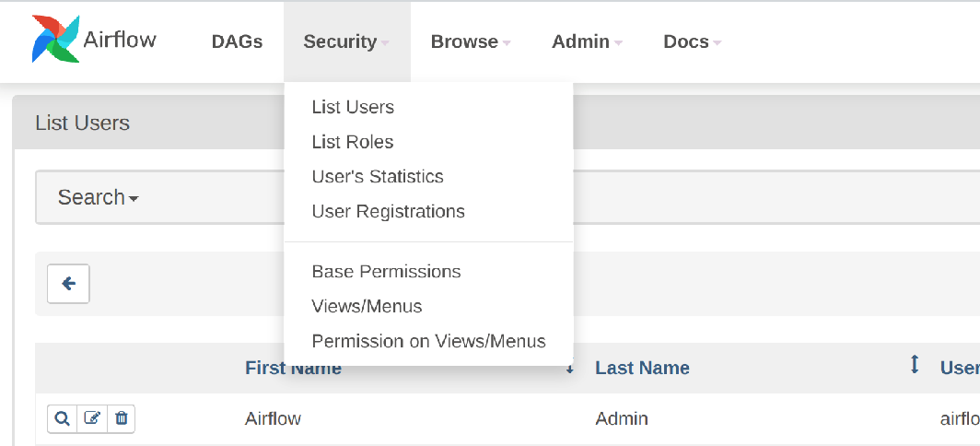Open User's Statistics menu item
The height and width of the screenshot is (446, 980).
tap(378, 177)
